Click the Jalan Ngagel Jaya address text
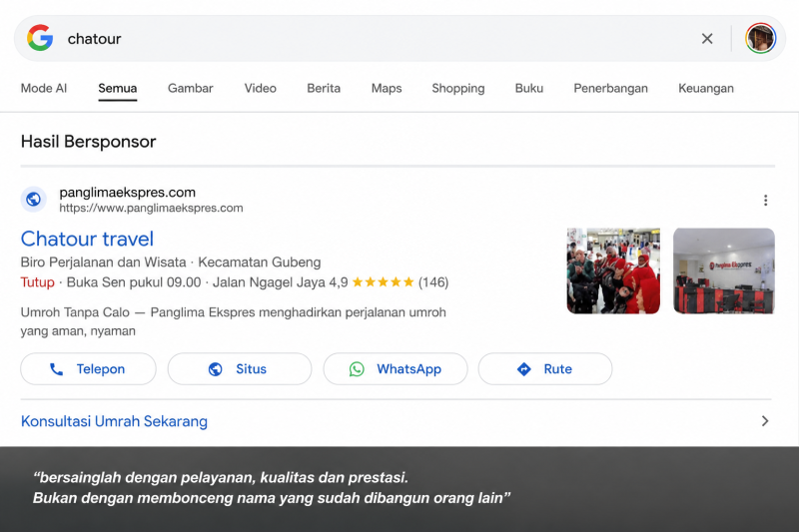 pos(269,282)
